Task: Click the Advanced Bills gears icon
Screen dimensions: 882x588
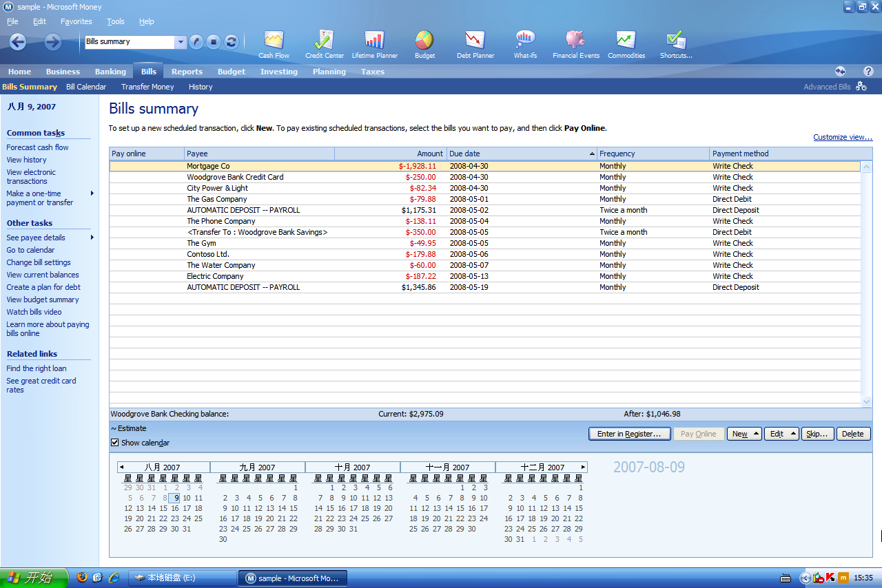Action: [x=861, y=87]
